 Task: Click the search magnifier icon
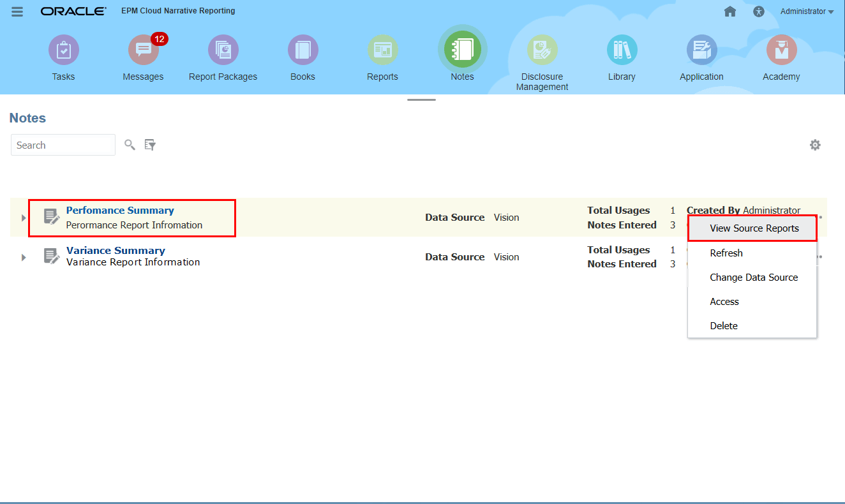pos(130,145)
